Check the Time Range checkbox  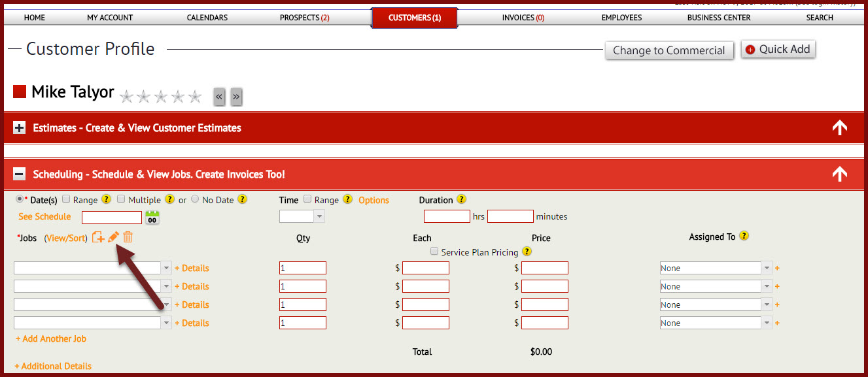tap(307, 199)
